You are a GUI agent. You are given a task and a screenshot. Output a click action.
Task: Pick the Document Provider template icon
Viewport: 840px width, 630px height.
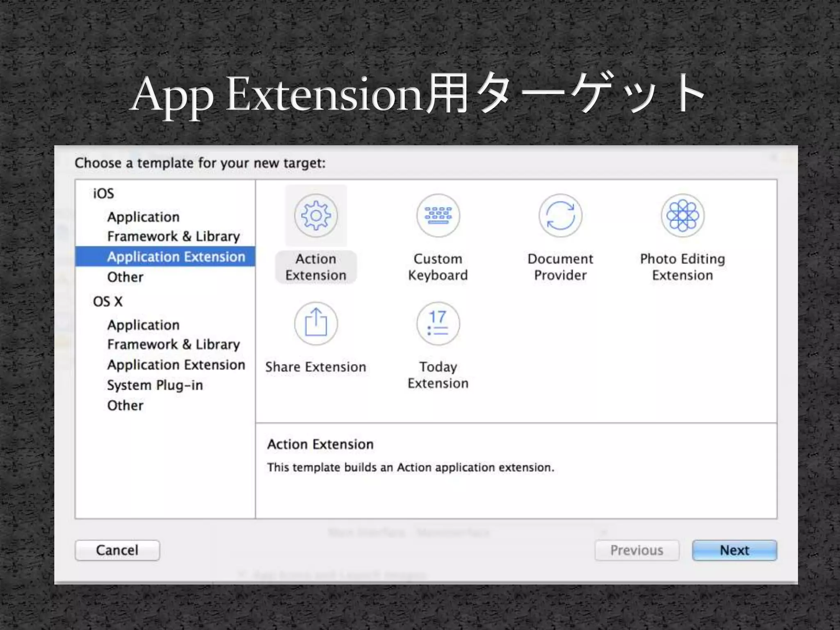point(560,215)
